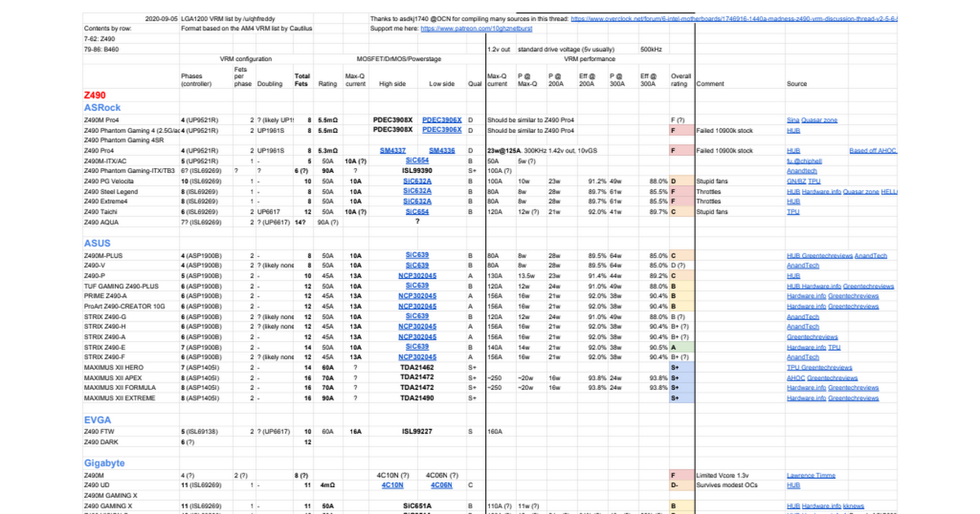The height and width of the screenshot is (514, 980).
Task: Open the overclock.net forum thread link
Action: (733, 17)
